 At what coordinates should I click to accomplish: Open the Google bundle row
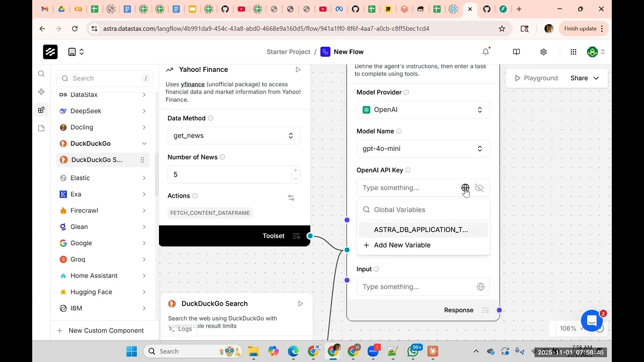103,243
